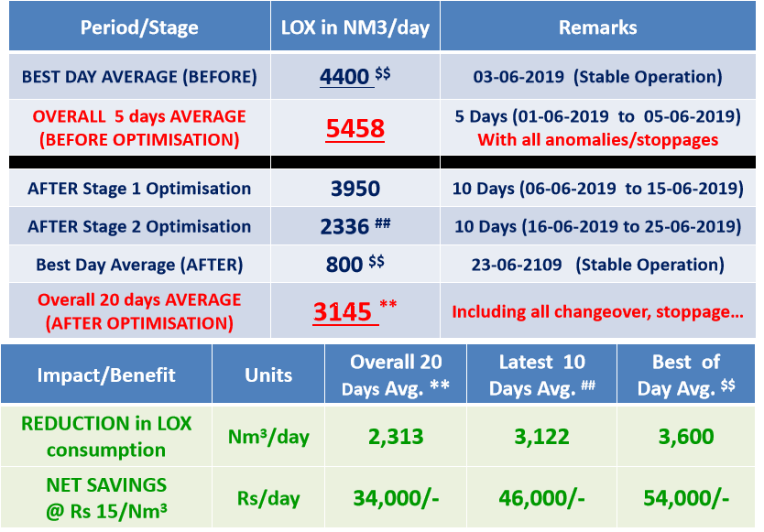Click the 3950 value cell
The height and width of the screenshot is (532, 764).
355,189
